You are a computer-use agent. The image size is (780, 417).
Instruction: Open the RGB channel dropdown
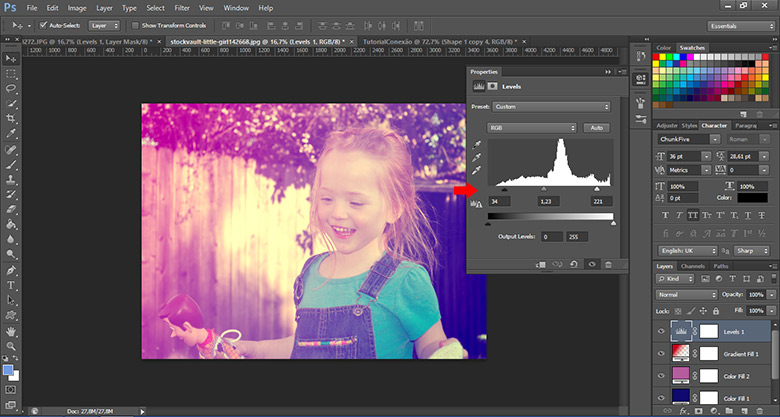(532, 128)
